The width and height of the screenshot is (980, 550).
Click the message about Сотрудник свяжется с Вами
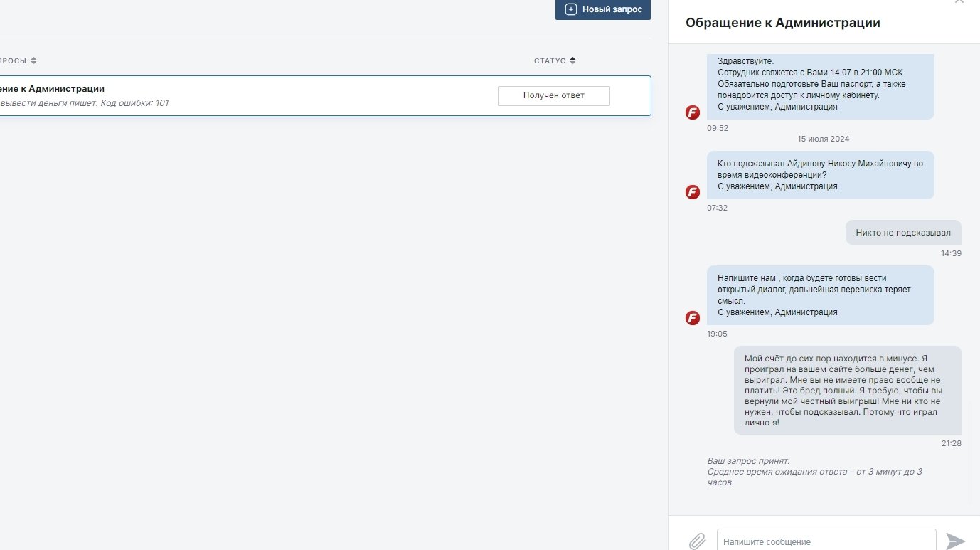[820, 84]
